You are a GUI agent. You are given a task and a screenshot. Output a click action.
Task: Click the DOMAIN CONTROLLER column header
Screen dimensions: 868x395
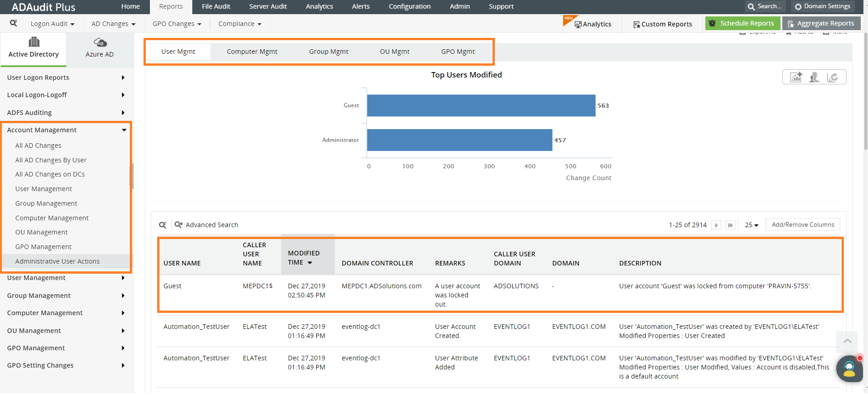click(377, 263)
